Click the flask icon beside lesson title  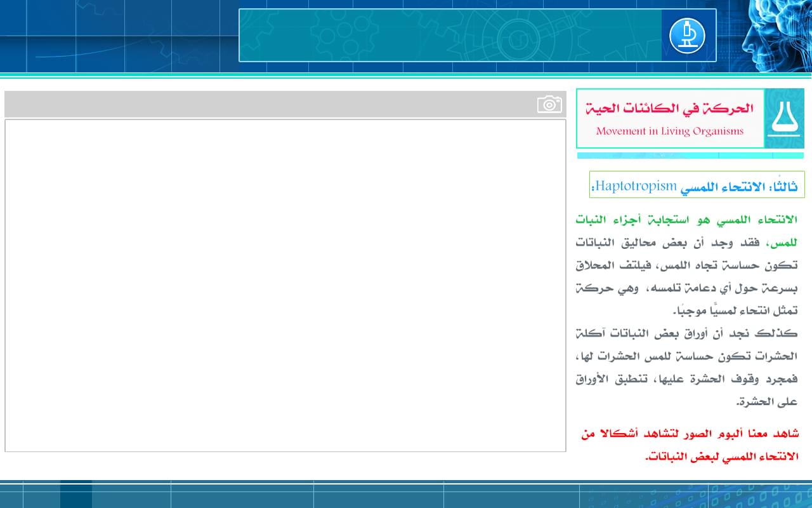pos(784,119)
